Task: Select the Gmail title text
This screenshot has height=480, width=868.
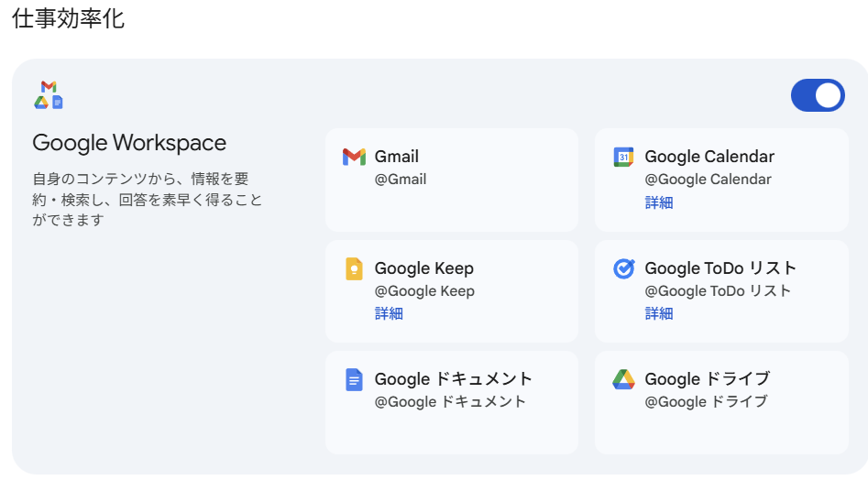Action: [x=397, y=157]
